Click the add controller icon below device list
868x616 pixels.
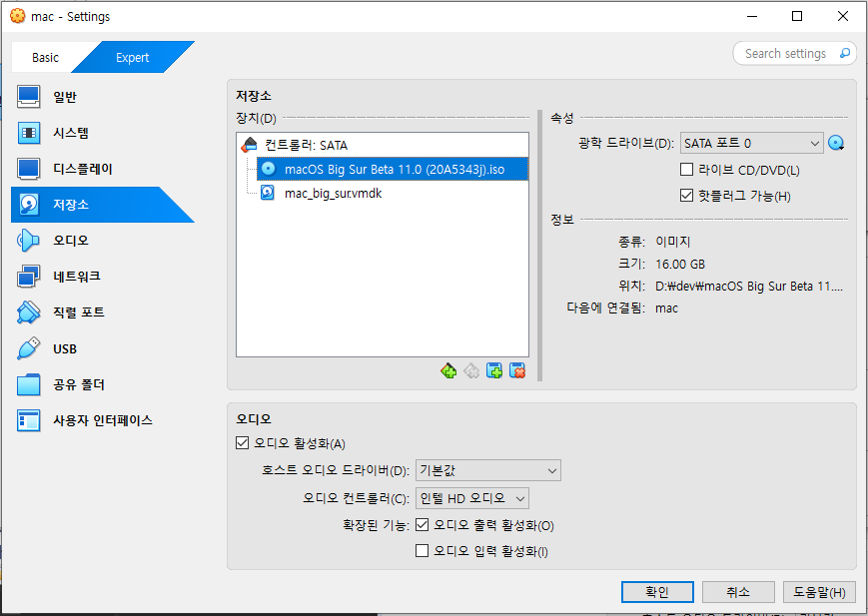coord(448,370)
